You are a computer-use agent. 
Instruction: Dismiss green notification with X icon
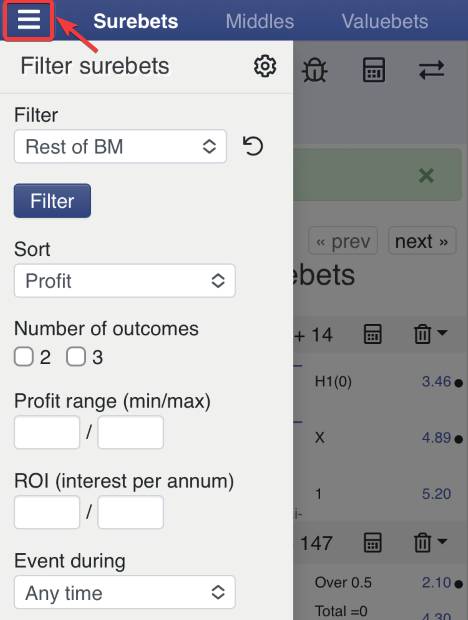pyautogui.click(x=426, y=175)
